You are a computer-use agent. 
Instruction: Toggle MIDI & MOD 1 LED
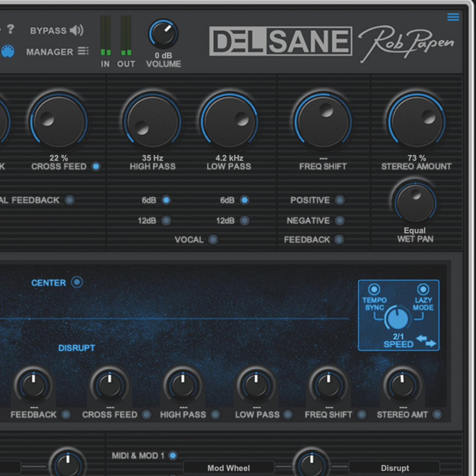point(173,456)
